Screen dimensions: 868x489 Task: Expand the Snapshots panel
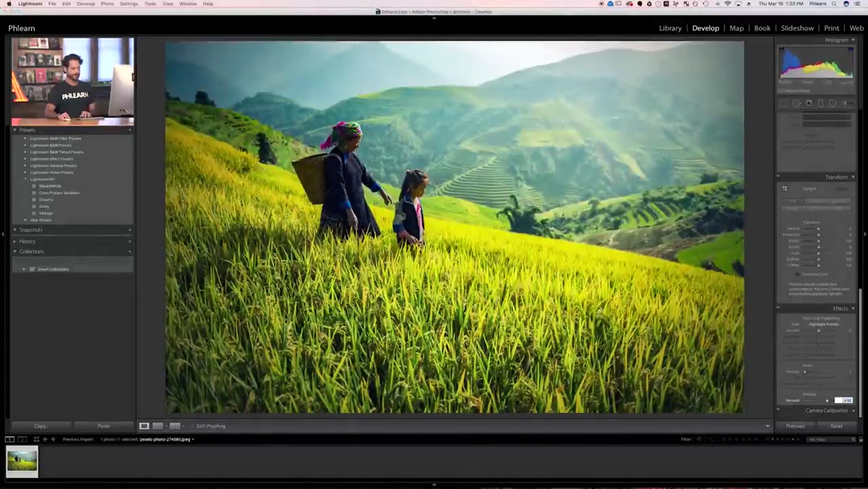point(15,229)
